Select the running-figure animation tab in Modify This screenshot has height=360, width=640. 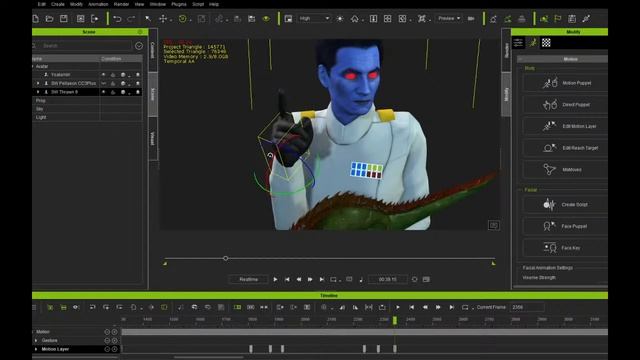[x=533, y=42]
